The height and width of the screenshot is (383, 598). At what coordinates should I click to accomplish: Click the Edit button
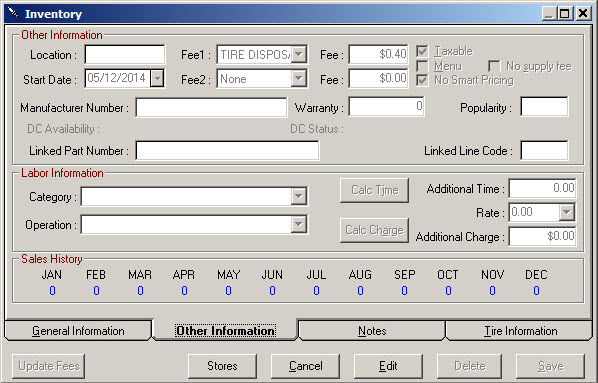point(388,366)
